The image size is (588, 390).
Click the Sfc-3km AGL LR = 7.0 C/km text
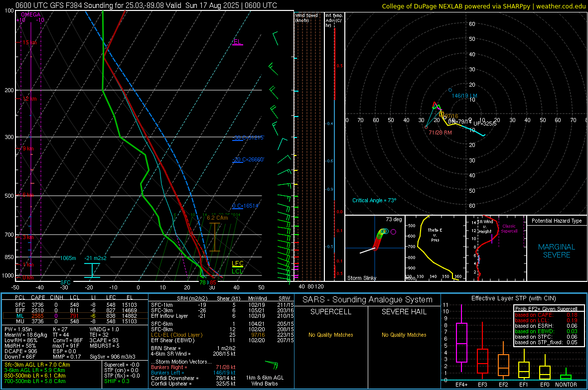click(x=37, y=365)
